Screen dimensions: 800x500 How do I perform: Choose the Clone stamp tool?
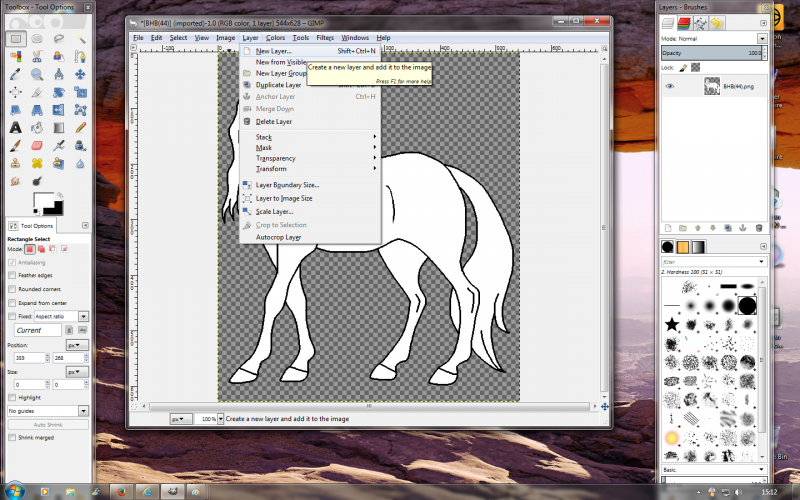click(16, 163)
